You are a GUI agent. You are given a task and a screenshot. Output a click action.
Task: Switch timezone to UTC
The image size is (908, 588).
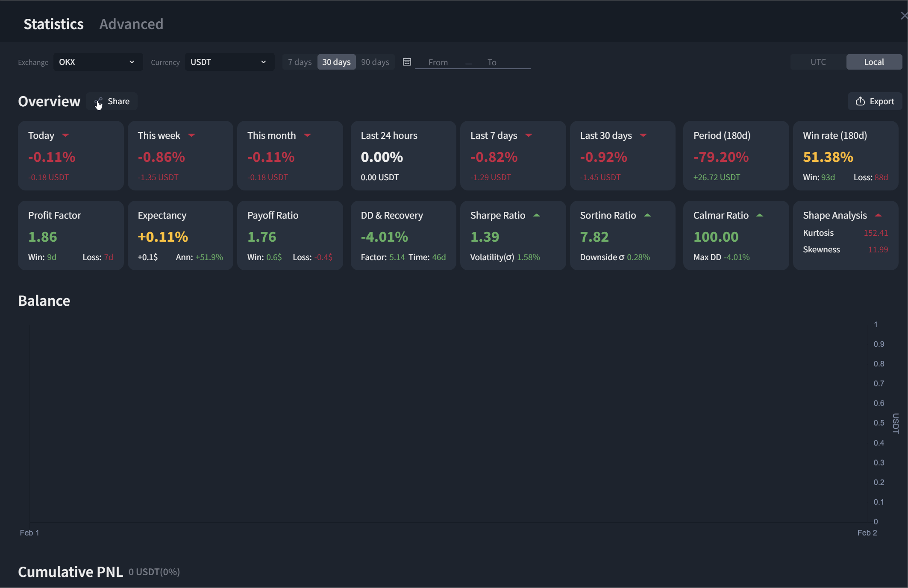[x=818, y=62]
